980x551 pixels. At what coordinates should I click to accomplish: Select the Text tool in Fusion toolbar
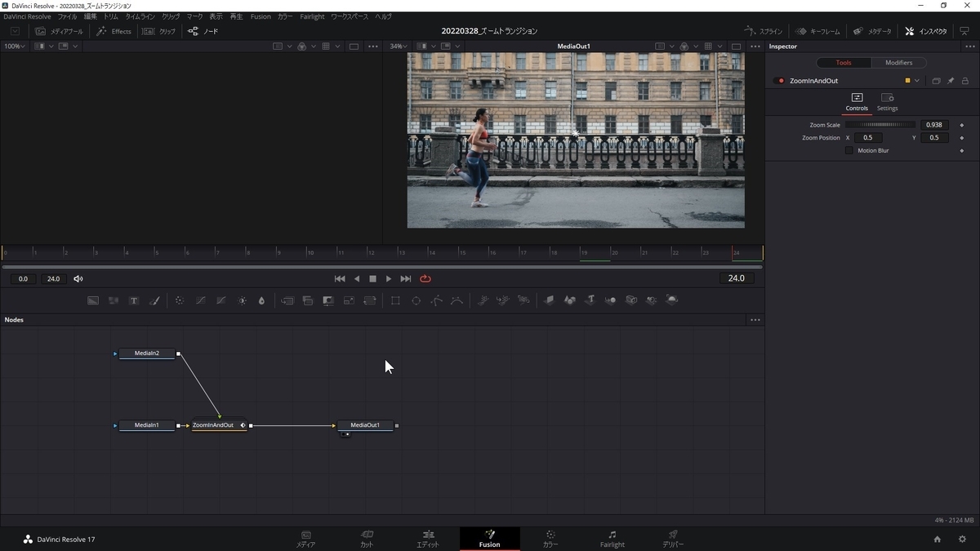coord(134,300)
